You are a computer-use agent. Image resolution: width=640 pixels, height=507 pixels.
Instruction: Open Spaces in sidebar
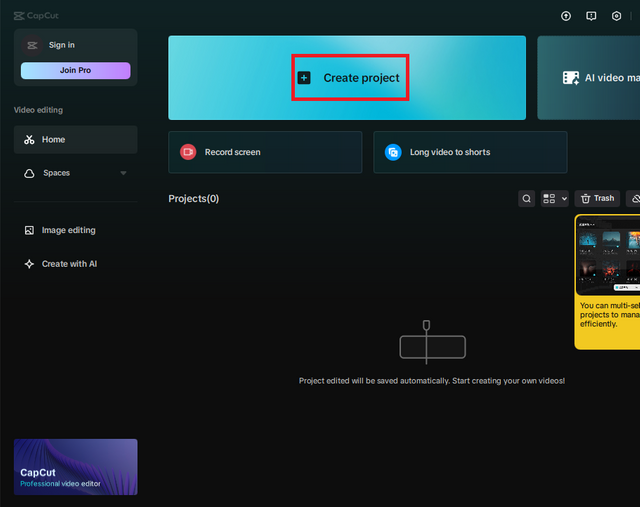(x=76, y=173)
